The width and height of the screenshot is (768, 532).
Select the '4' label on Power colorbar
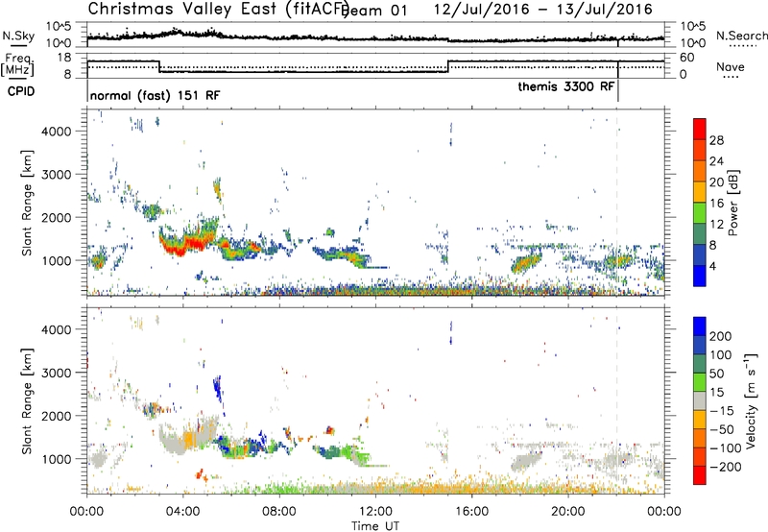(x=712, y=266)
